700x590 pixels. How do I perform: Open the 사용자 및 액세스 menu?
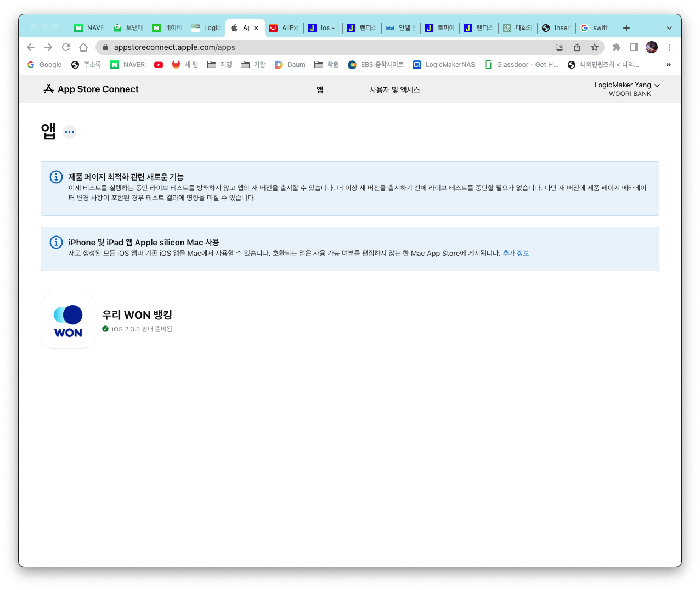tap(394, 90)
